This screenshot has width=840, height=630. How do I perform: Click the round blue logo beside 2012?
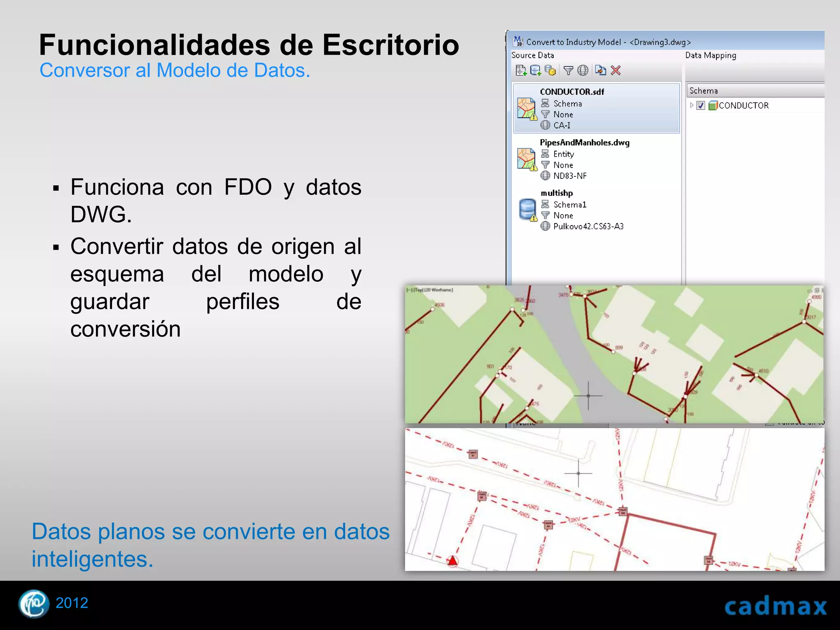34,603
